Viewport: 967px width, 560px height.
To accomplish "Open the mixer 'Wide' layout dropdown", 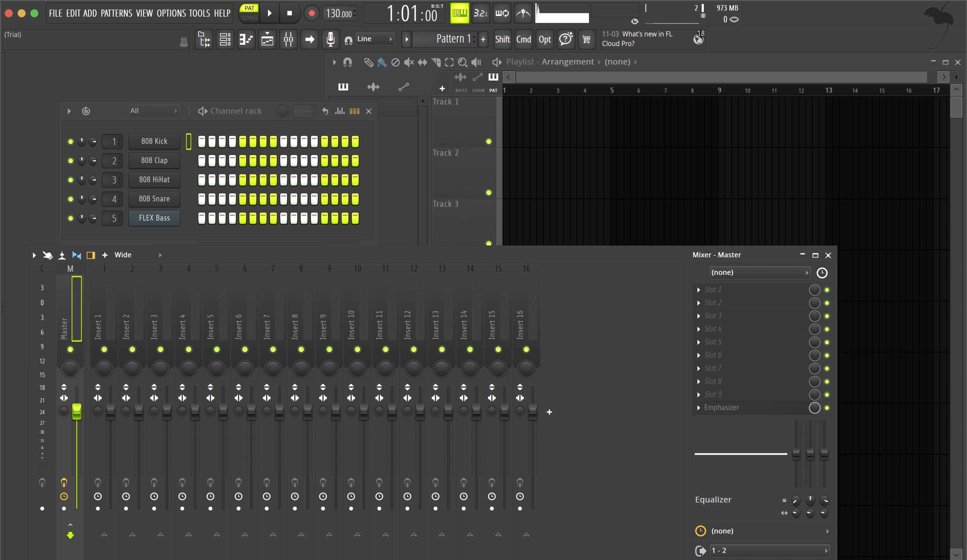I will (138, 255).
